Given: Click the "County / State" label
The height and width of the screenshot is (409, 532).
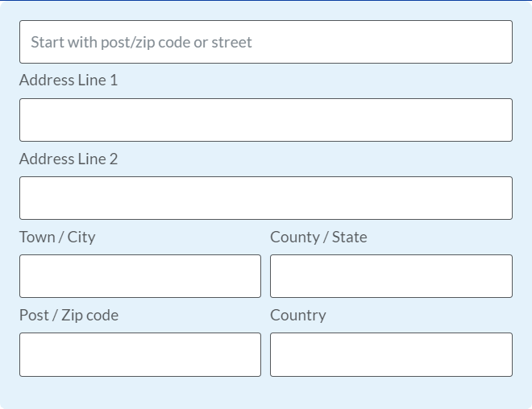Looking at the screenshot, I should click(x=318, y=237).
